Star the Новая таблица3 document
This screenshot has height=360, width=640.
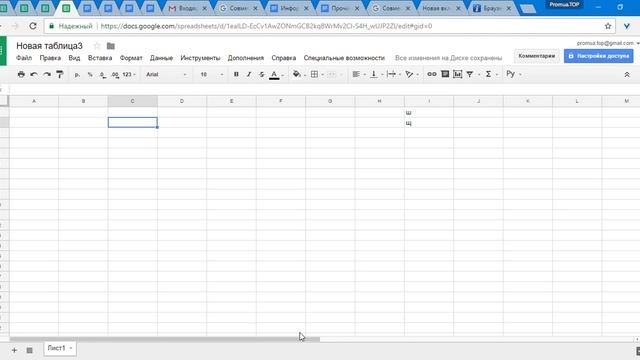97,46
